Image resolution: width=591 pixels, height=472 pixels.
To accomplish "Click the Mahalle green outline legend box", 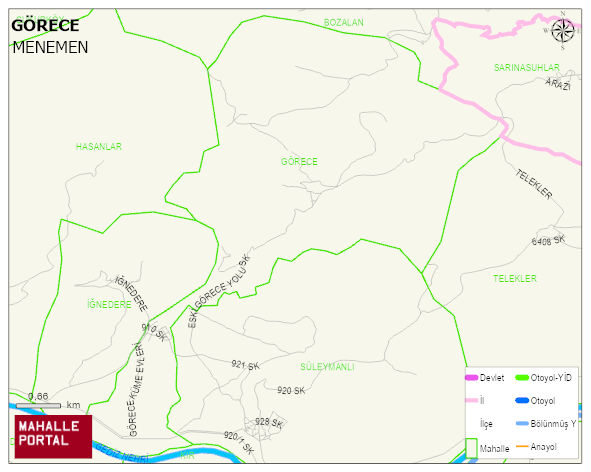I will 472,448.
